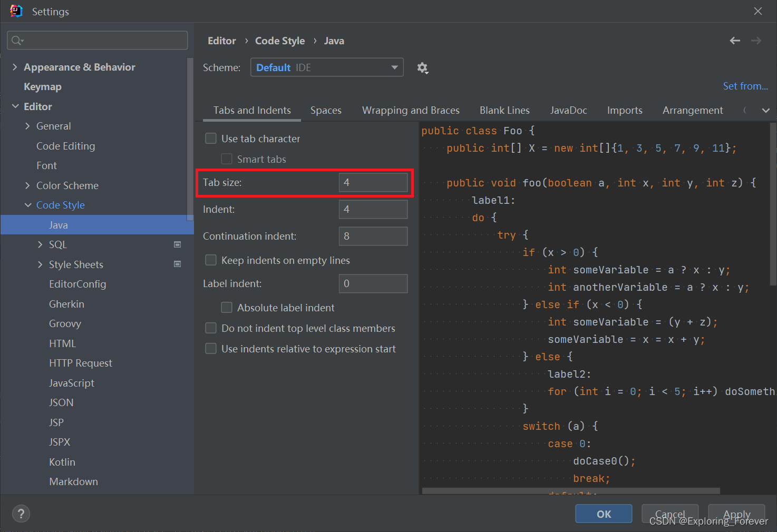
Task: Click the Indent value field
Action: tap(373, 209)
